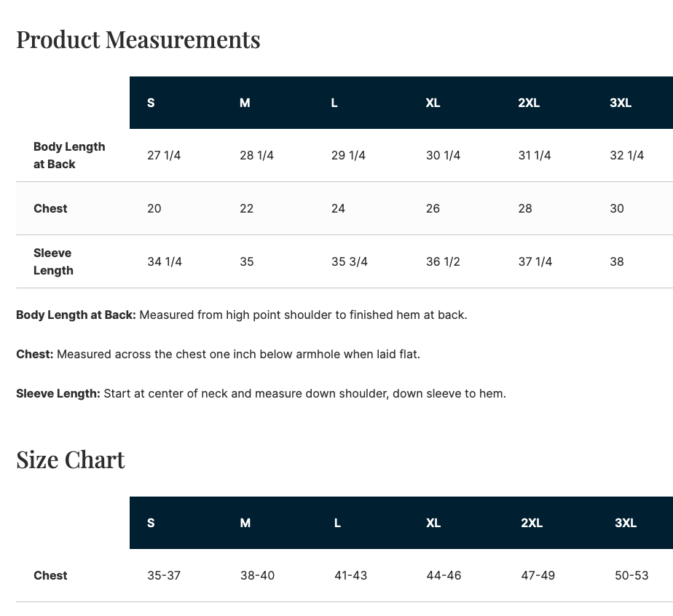
Task: Click the Product Measurements heading
Action: click(x=138, y=39)
